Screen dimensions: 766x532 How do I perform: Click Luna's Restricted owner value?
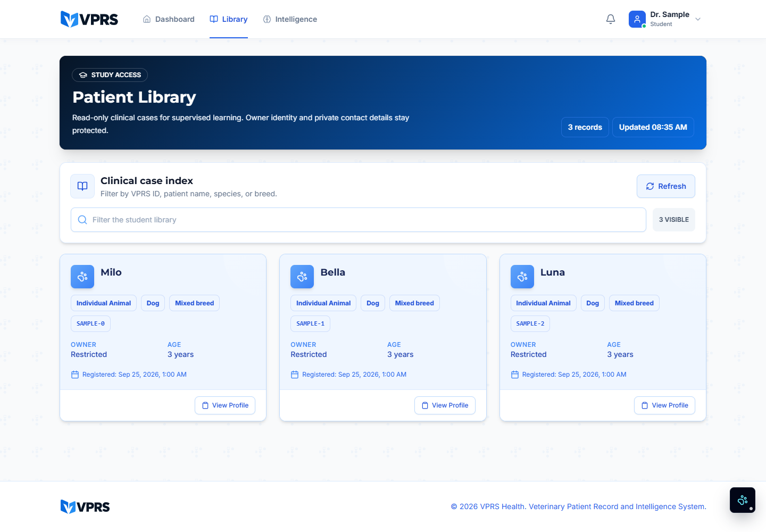pyautogui.click(x=529, y=354)
